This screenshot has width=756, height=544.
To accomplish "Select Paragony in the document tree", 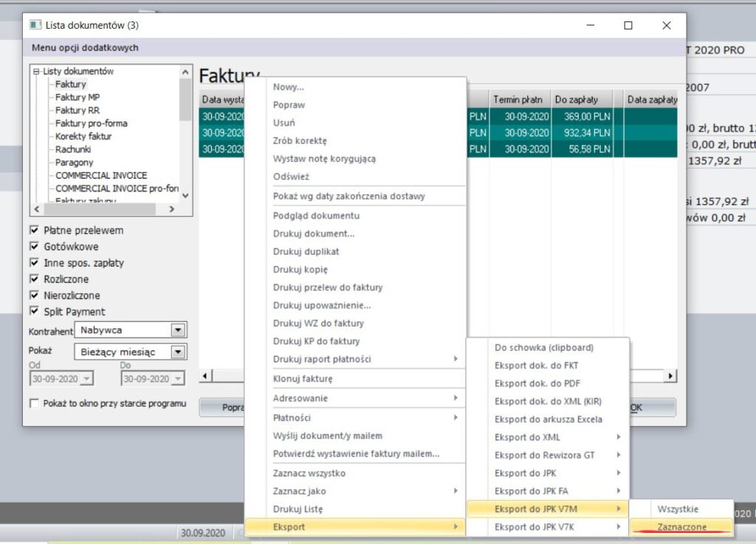I will [x=74, y=162].
